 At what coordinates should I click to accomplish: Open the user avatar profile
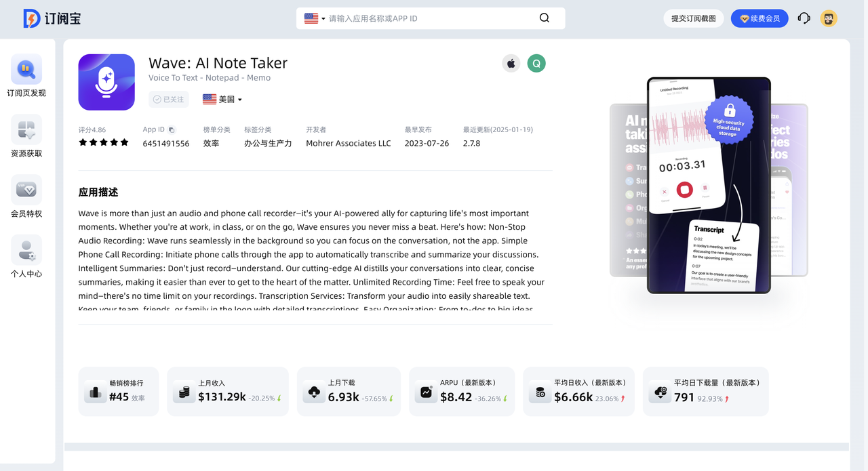(828, 18)
